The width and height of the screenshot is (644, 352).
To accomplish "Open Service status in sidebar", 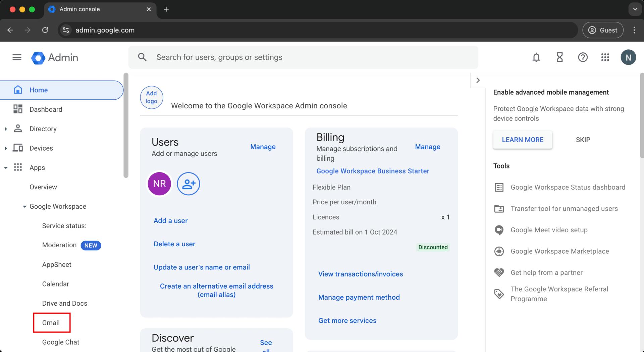I will pos(64,226).
